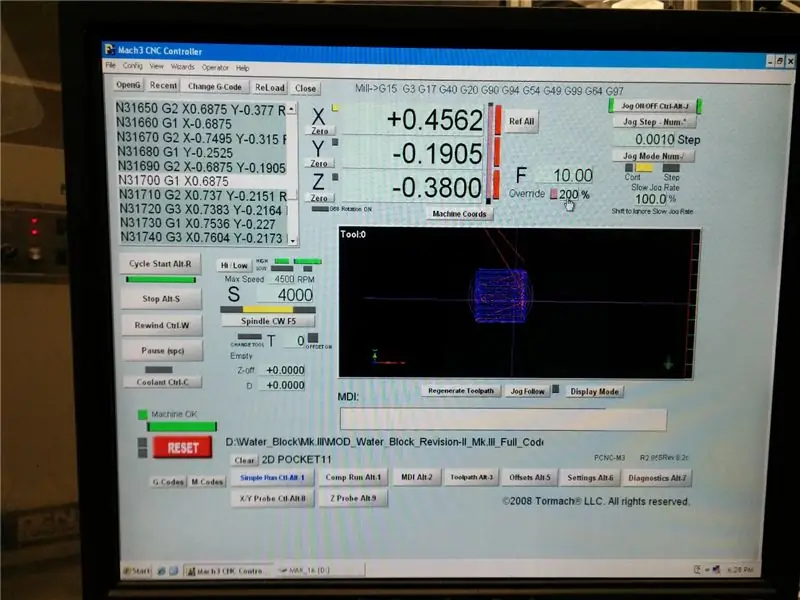The image size is (800, 600).
Task: Switch to Toolpath Alt-3 screen
Action: click(471, 477)
